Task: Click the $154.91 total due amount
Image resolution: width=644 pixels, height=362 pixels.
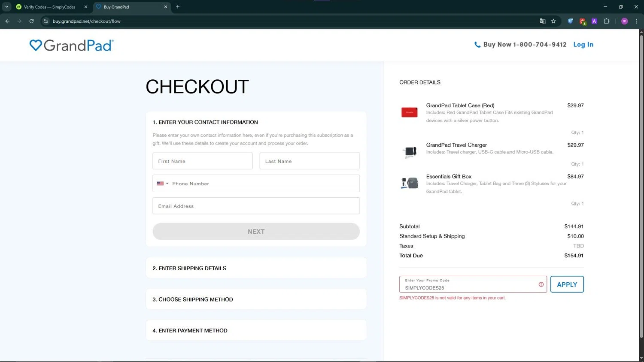Action: (574, 256)
